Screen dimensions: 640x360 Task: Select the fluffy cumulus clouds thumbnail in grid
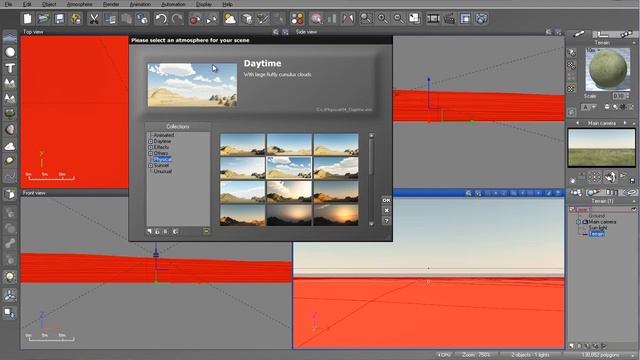[x=289, y=168]
